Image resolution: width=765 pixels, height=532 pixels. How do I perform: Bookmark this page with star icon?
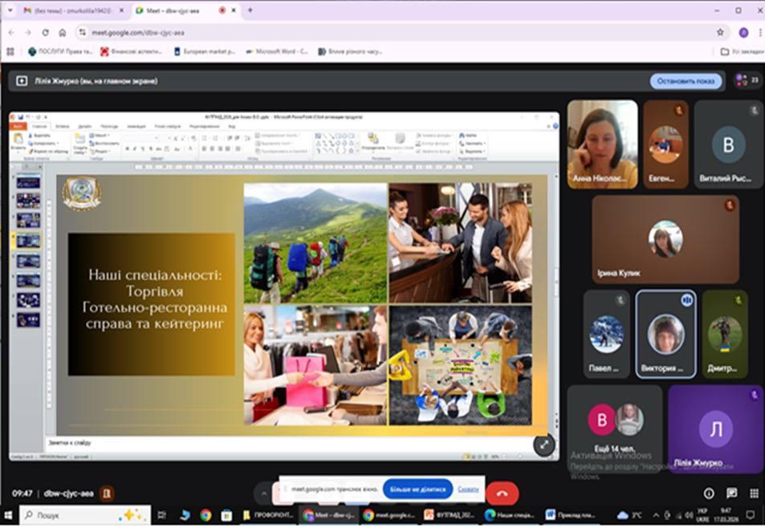click(x=720, y=32)
